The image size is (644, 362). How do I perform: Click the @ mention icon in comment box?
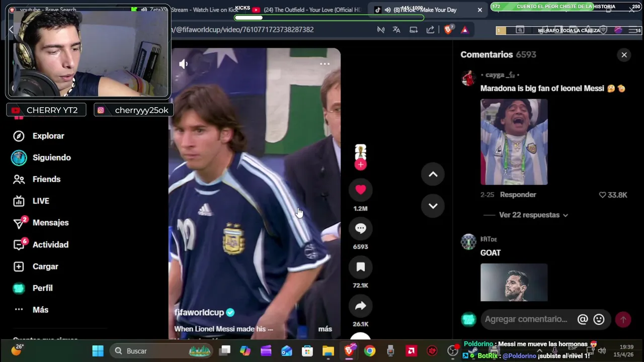coord(583,319)
